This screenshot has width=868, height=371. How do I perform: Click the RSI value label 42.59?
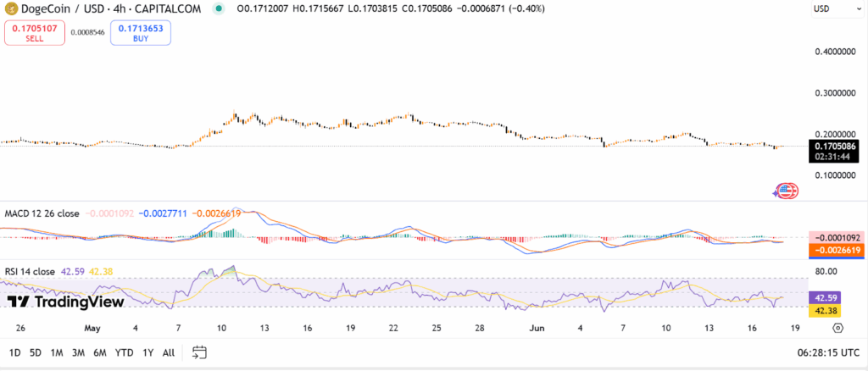point(826,297)
